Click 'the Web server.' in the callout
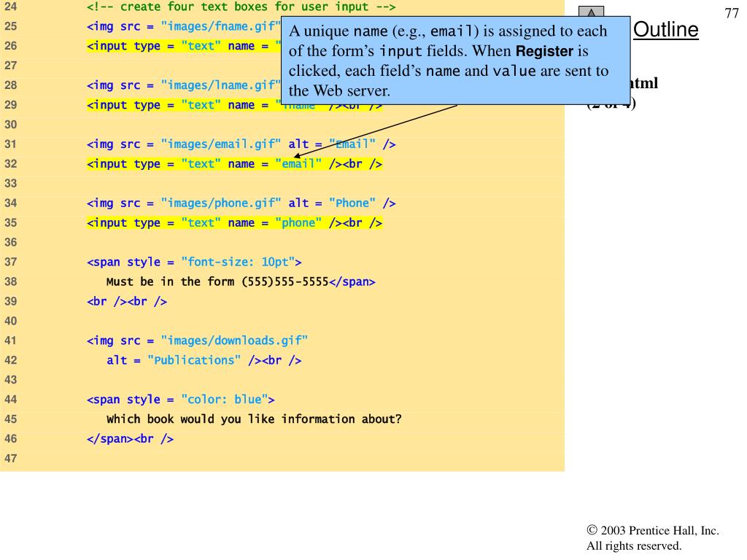Screen dimensions: 747x560 point(339,90)
